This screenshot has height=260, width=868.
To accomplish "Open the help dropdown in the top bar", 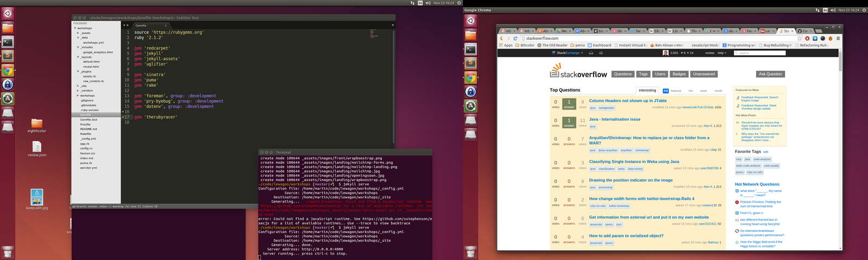I will coord(722,53).
